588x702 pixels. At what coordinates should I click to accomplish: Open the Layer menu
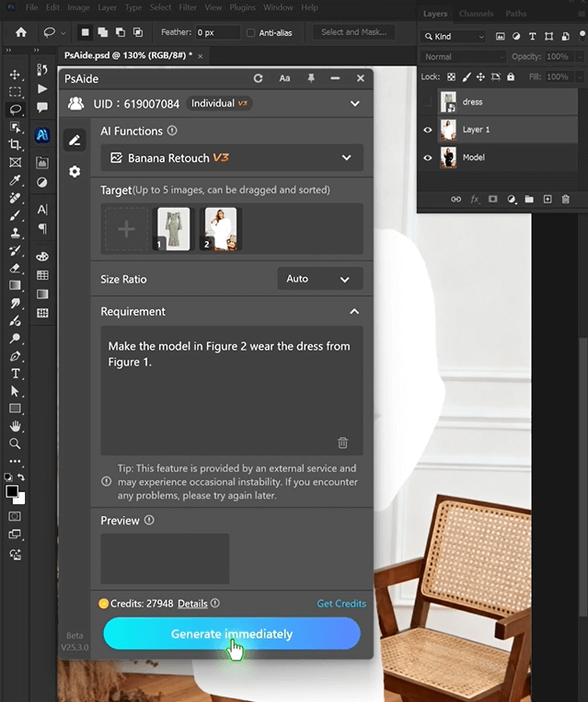[x=107, y=7]
